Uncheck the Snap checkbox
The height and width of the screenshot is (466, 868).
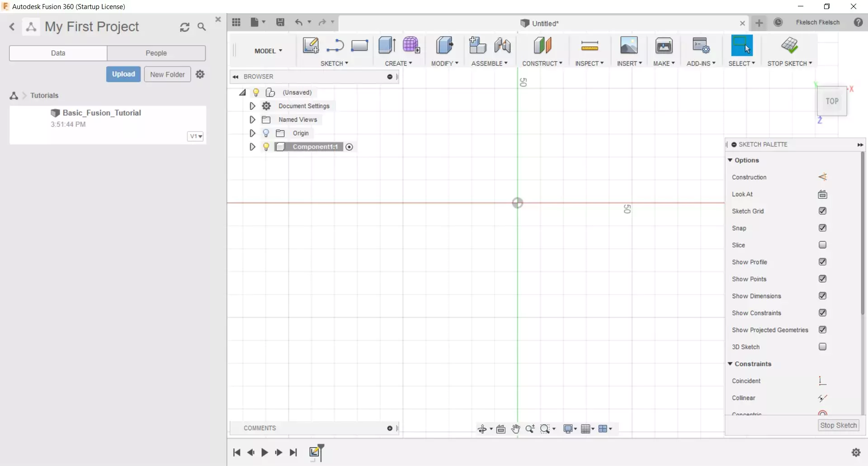(822, 228)
